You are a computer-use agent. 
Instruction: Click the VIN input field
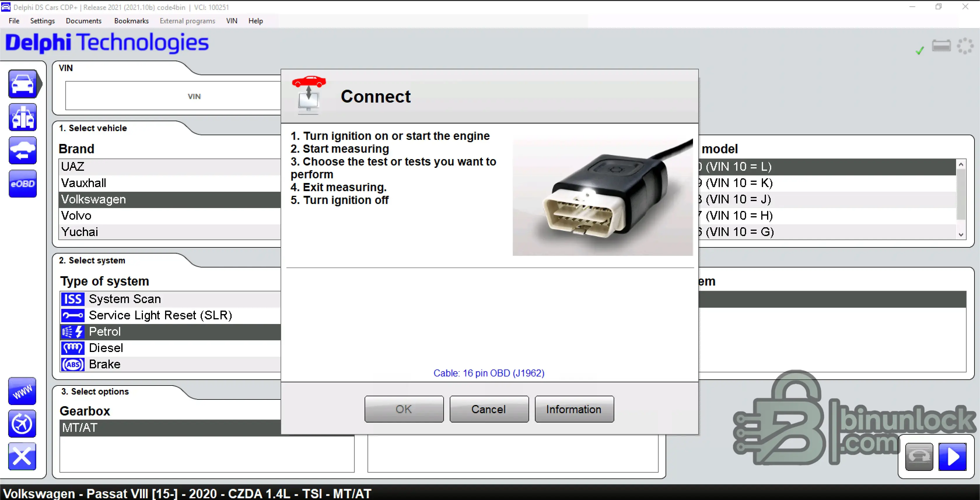173,96
